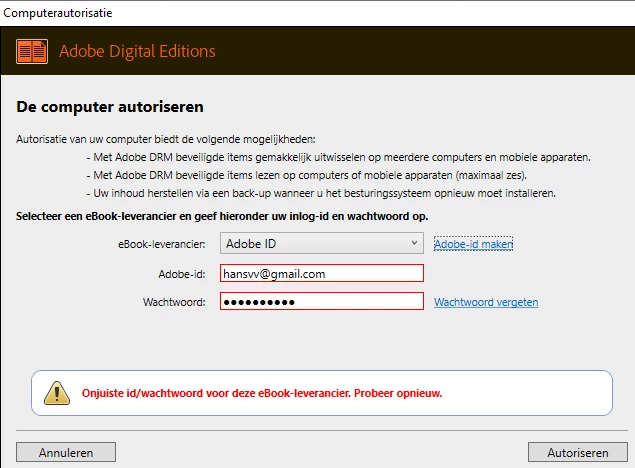Click the Autoriseren button

pyautogui.click(x=578, y=452)
